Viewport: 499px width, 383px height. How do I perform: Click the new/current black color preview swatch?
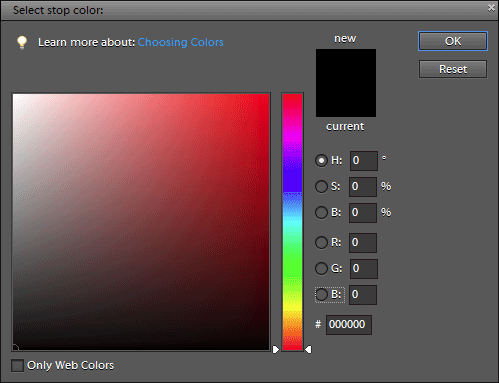tap(346, 83)
